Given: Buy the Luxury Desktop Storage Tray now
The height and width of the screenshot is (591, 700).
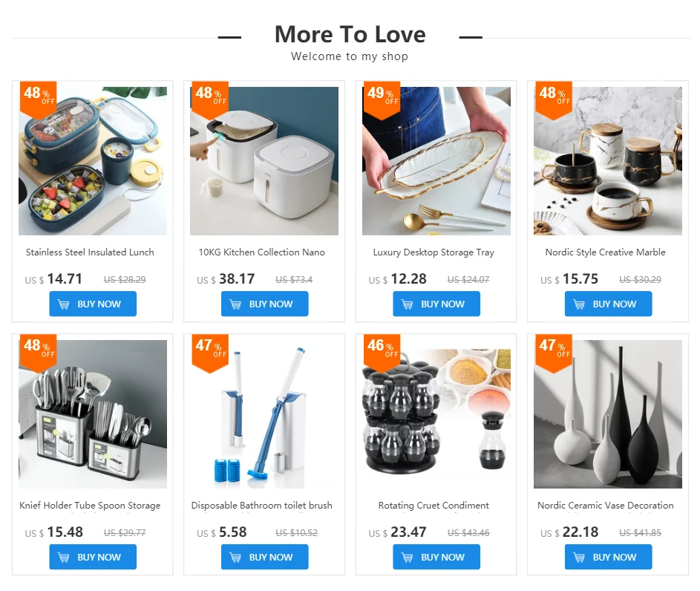Looking at the screenshot, I should click(436, 304).
